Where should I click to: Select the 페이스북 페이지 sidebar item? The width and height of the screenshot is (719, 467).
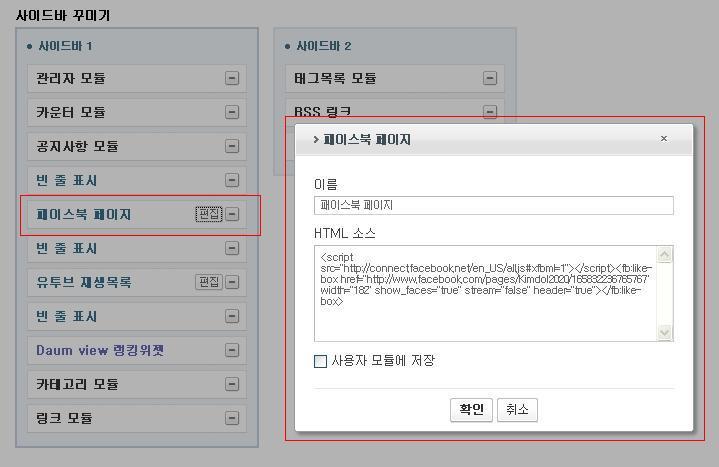(137, 214)
